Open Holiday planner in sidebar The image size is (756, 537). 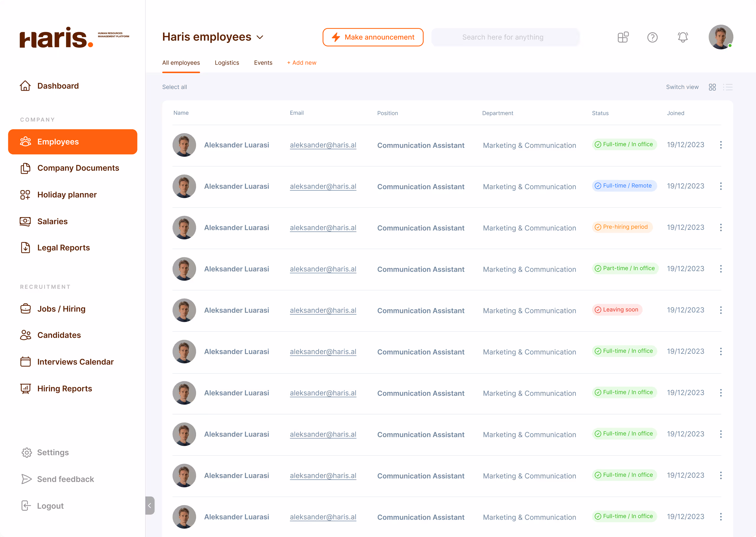tap(67, 195)
